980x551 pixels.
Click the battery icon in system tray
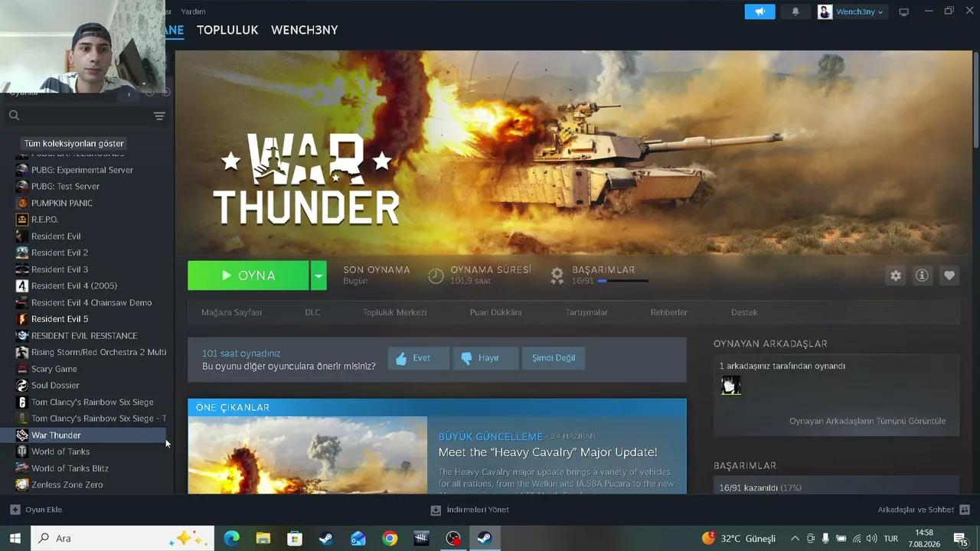(841, 539)
